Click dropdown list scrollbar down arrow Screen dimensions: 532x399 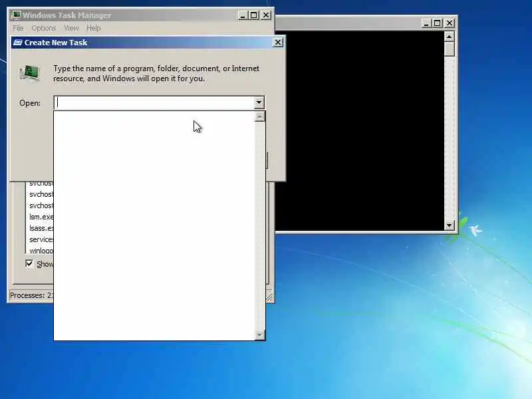coord(259,335)
